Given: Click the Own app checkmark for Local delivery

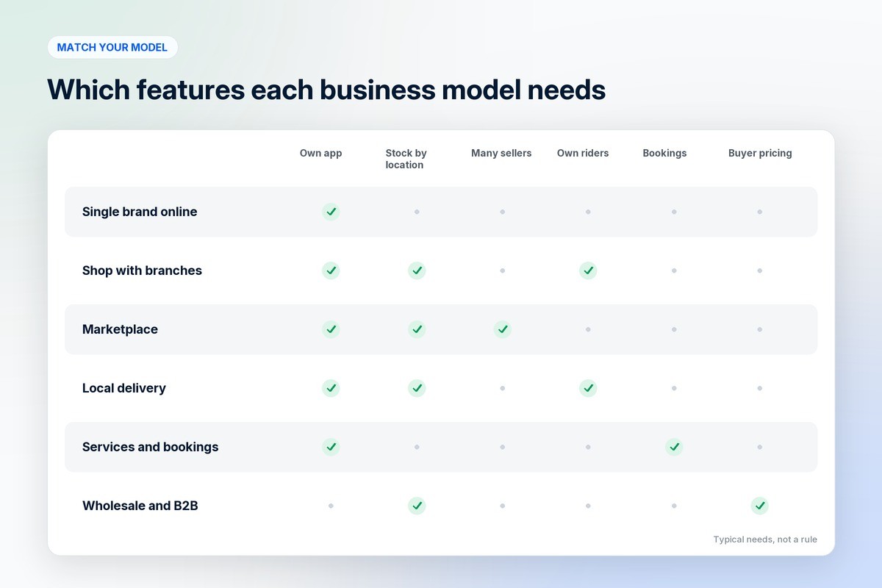Looking at the screenshot, I should tap(331, 388).
